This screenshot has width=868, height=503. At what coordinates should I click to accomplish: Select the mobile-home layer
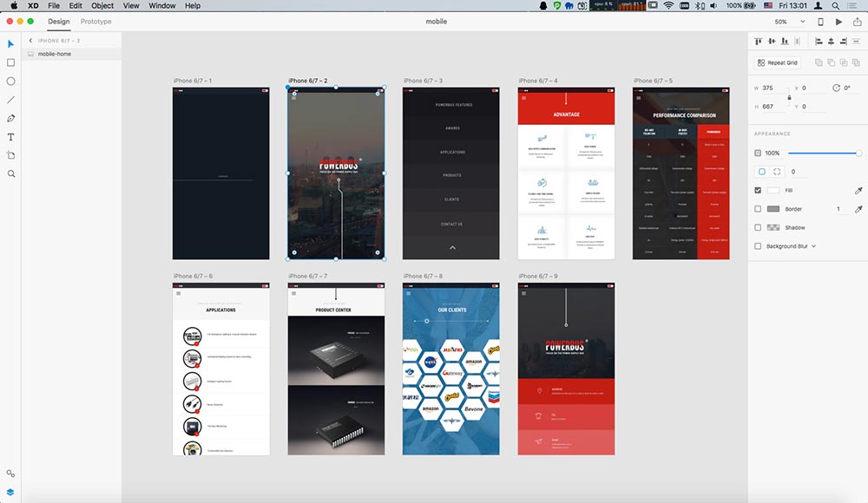(71, 54)
